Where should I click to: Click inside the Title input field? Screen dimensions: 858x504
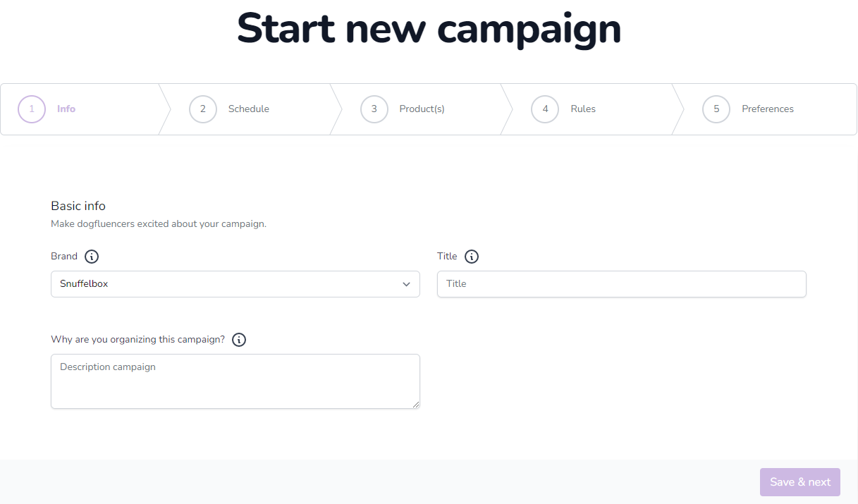621,283
